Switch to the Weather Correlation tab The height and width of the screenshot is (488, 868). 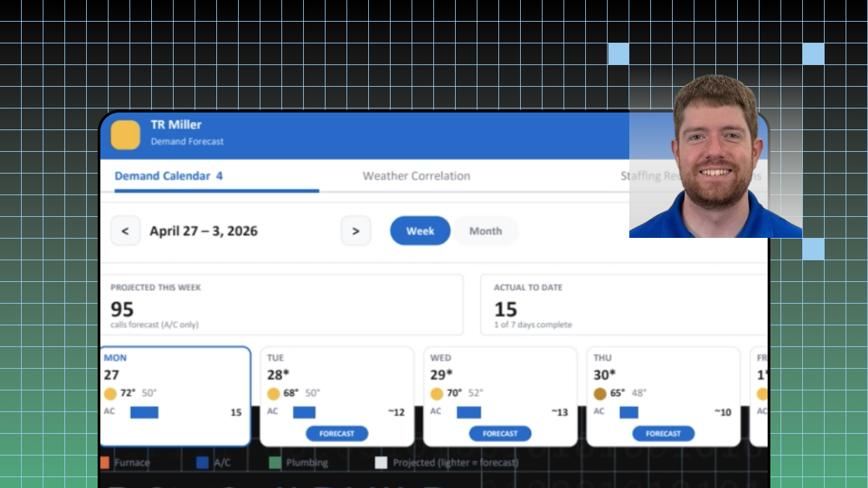(x=416, y=176)
